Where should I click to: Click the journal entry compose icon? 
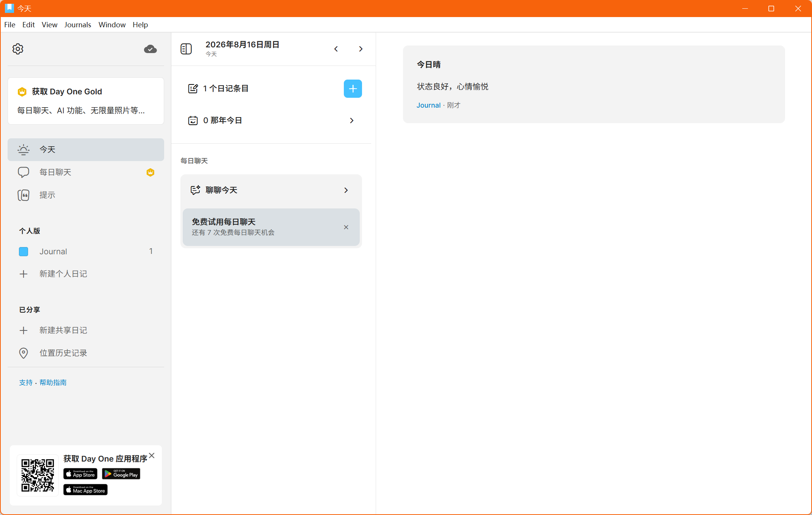point(193,89)
